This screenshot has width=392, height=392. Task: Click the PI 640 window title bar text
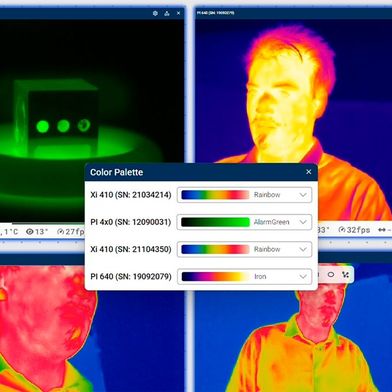tap(215, 13)
